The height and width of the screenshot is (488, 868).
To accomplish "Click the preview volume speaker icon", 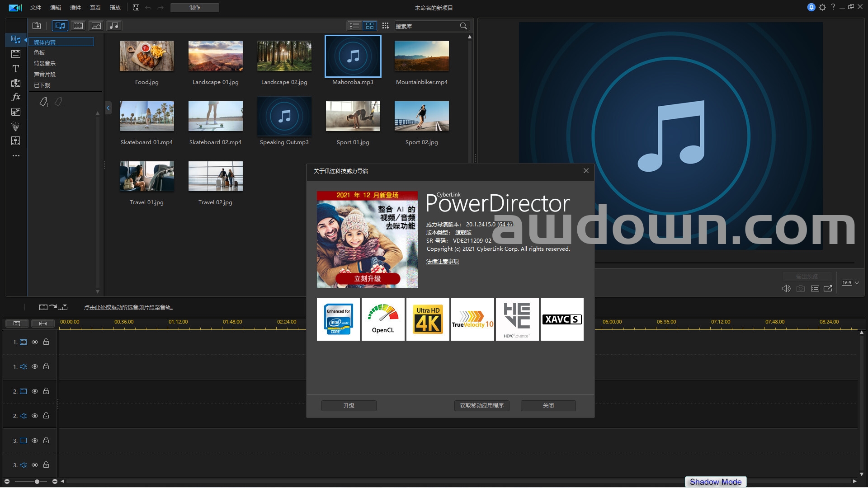I will pyautogui.click(x=786, y=289).
